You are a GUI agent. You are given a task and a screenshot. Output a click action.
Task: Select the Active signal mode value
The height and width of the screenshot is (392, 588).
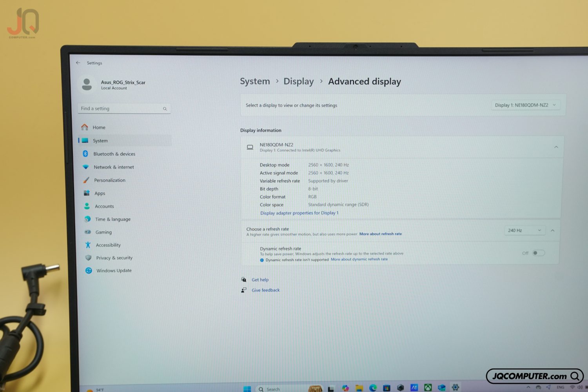pyautogui.click(x=328, y=173)
